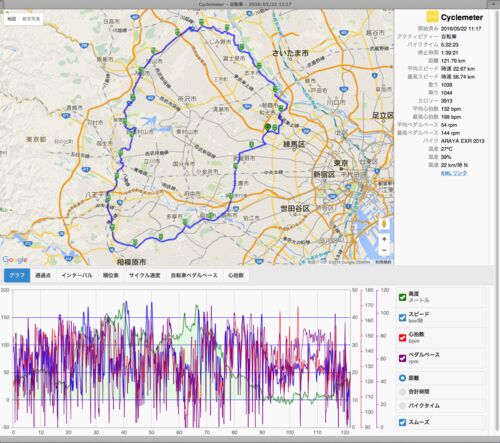Toggle the red 心拍数 bpm checkbox
500x443 pixels.
tap(402, 338)
